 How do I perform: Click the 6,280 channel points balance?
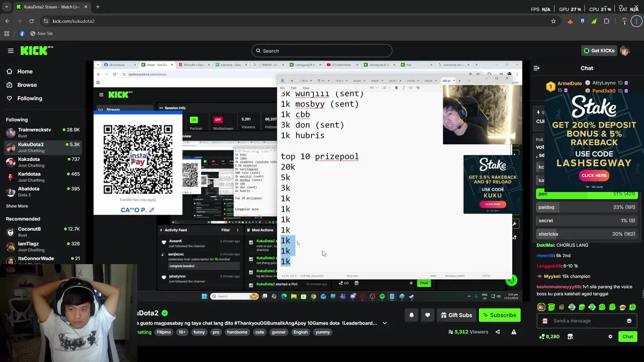pyautogui.click(x=549, y=337)
